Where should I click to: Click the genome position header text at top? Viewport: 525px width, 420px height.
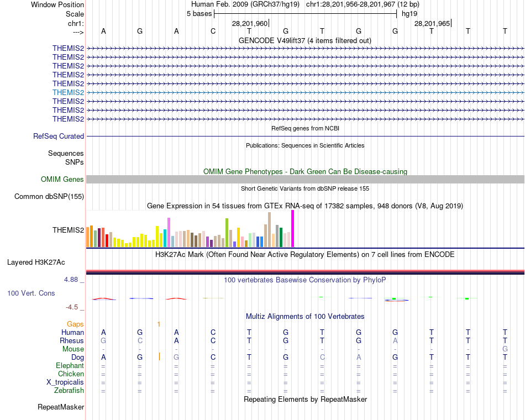(305, 4)
